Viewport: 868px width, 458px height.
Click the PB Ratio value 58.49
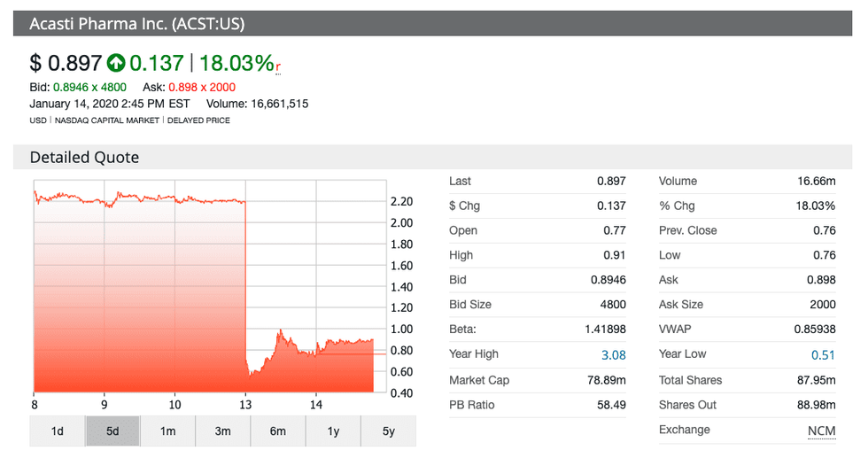click(x=611, y=405)
